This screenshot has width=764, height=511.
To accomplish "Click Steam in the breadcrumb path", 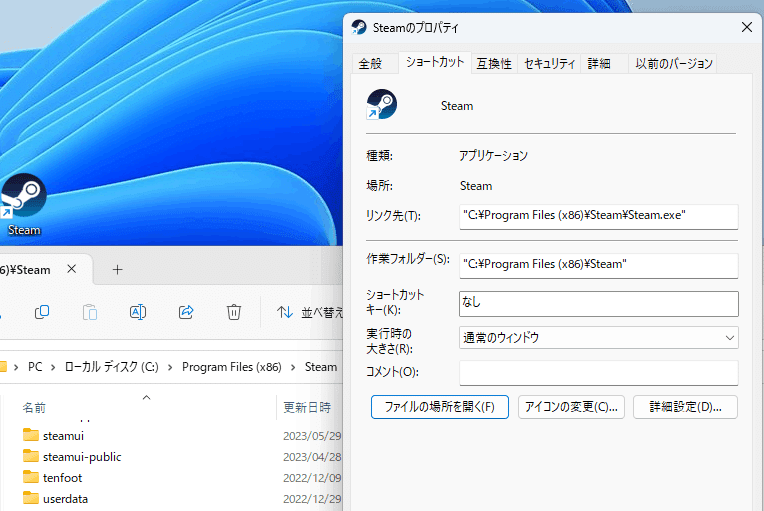I will pos(321,367).
